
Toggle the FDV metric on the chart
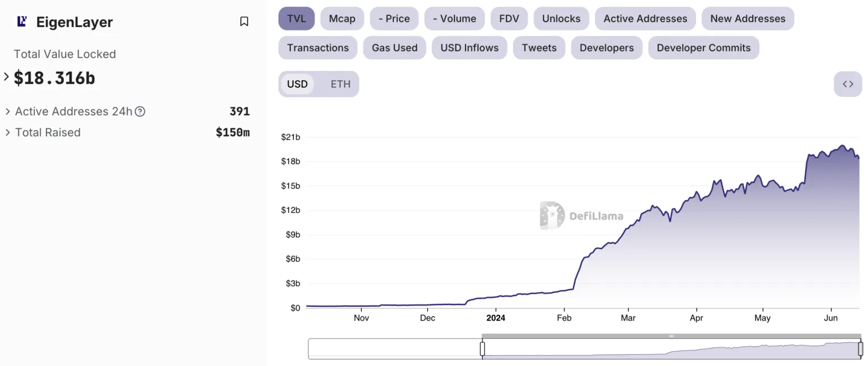[509, 19]
